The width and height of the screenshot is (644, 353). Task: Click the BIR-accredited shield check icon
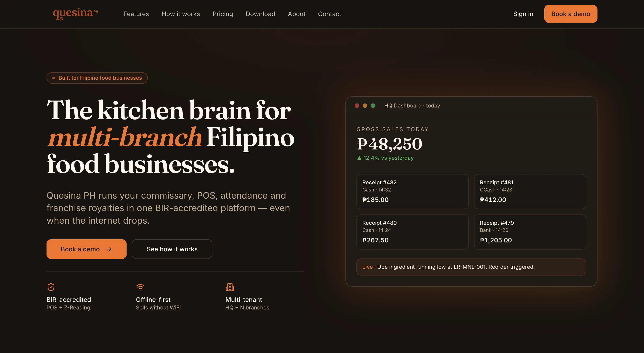click(x=51, y=287)
